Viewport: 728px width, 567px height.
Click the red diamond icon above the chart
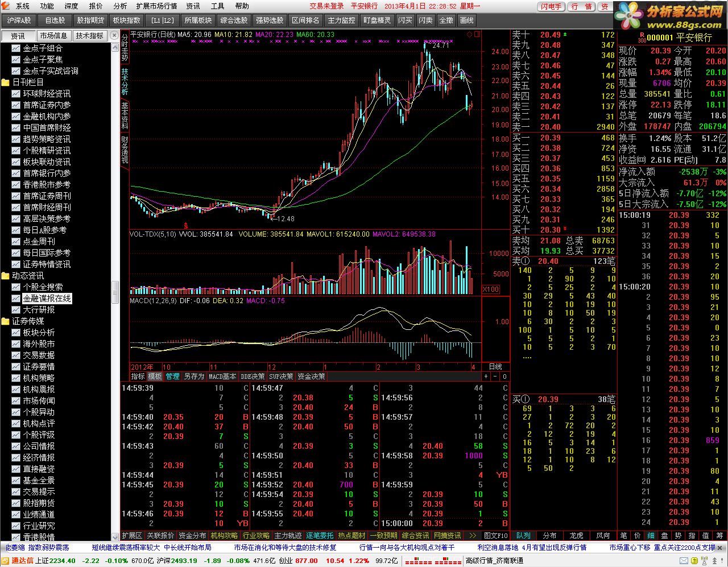pyautogui.click(x=469, y=34)
